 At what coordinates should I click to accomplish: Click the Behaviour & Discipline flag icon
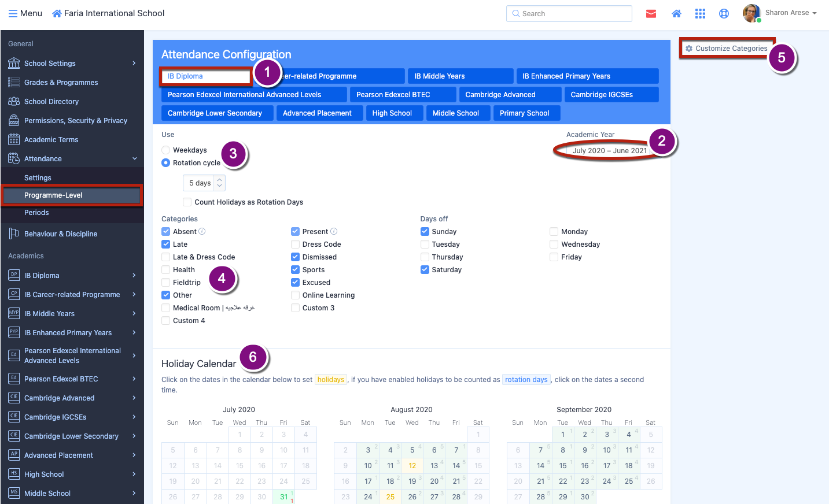[x=14, y=234]
